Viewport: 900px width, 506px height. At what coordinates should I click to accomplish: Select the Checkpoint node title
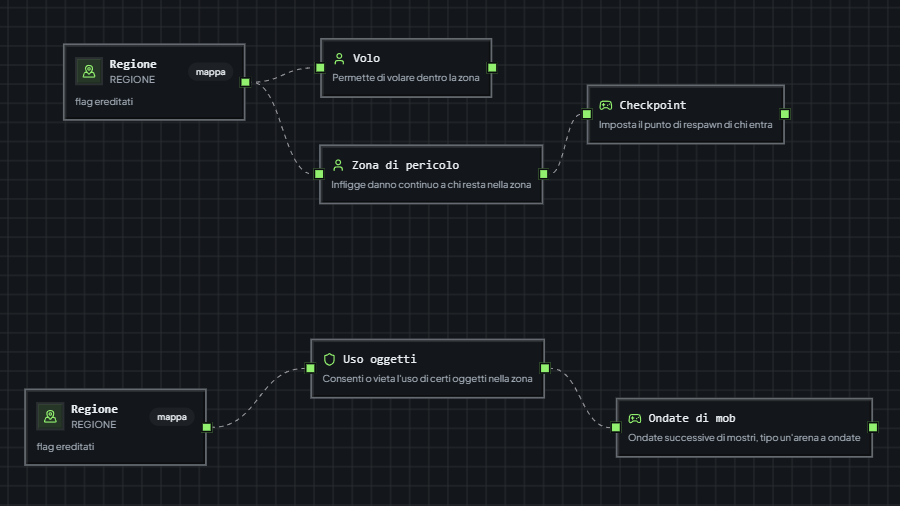653,106
